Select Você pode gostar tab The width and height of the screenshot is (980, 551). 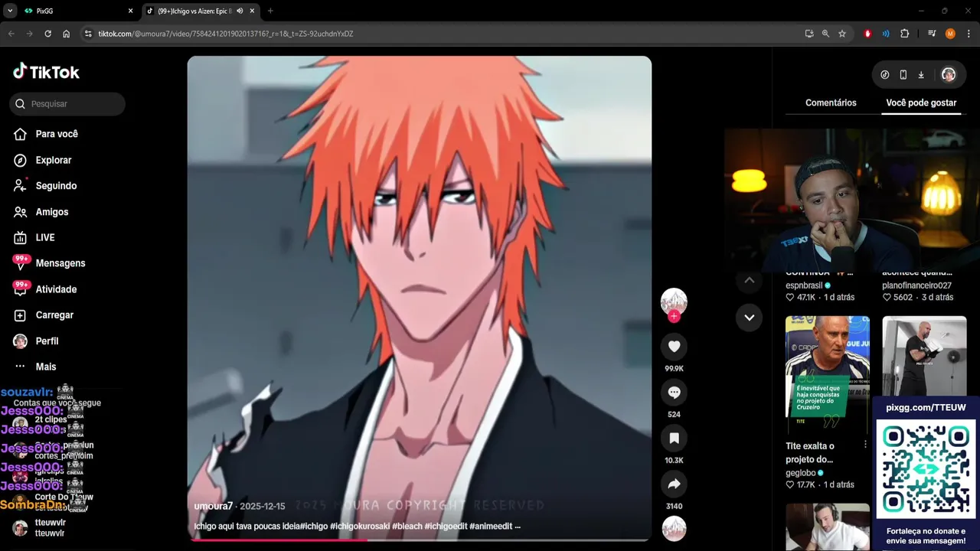pos(921,103)
